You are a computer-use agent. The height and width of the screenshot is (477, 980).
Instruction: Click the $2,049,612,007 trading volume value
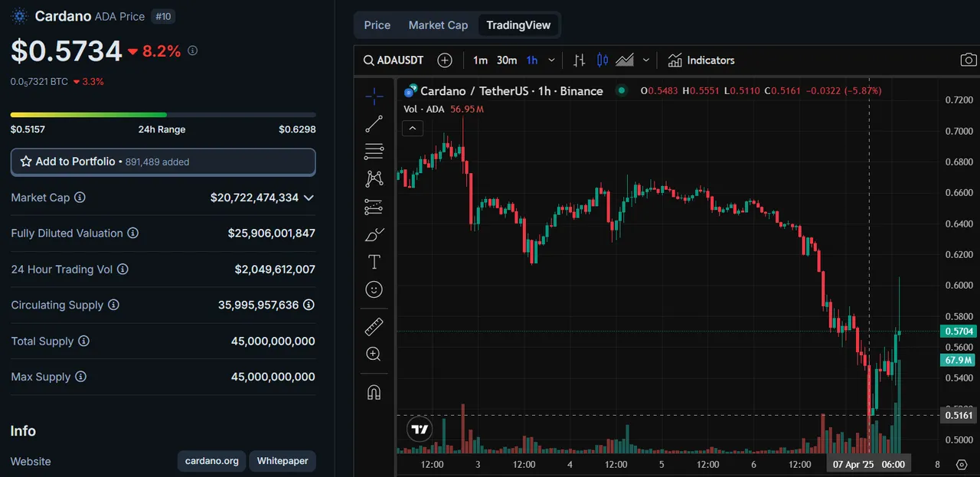[275, 270]
